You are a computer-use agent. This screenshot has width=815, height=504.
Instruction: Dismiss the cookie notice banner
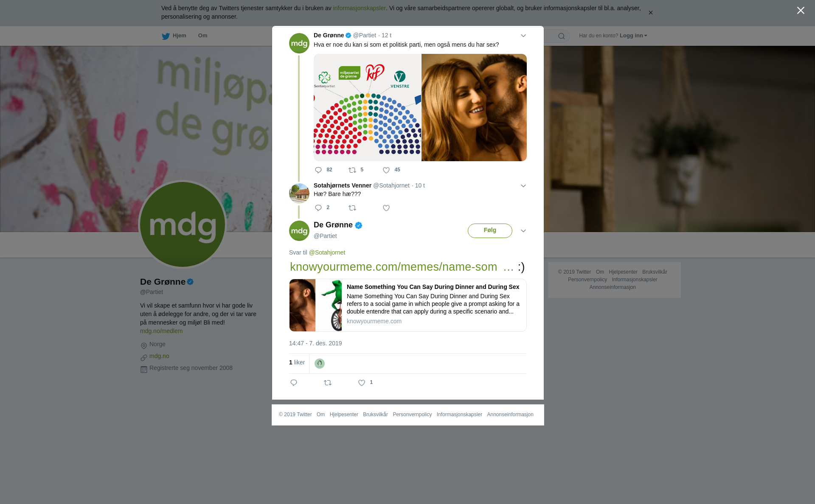pos(650,13)
